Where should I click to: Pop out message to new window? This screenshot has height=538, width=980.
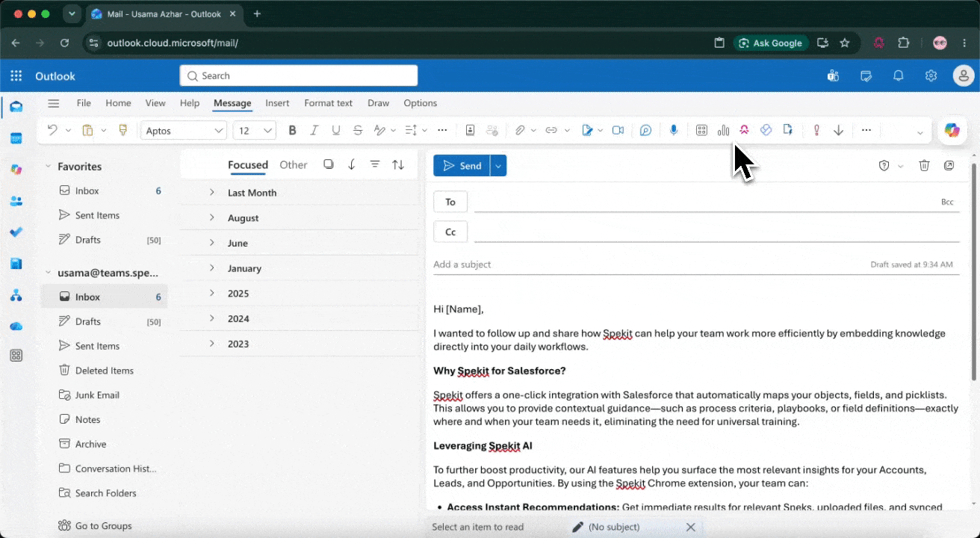pos(949,165)
